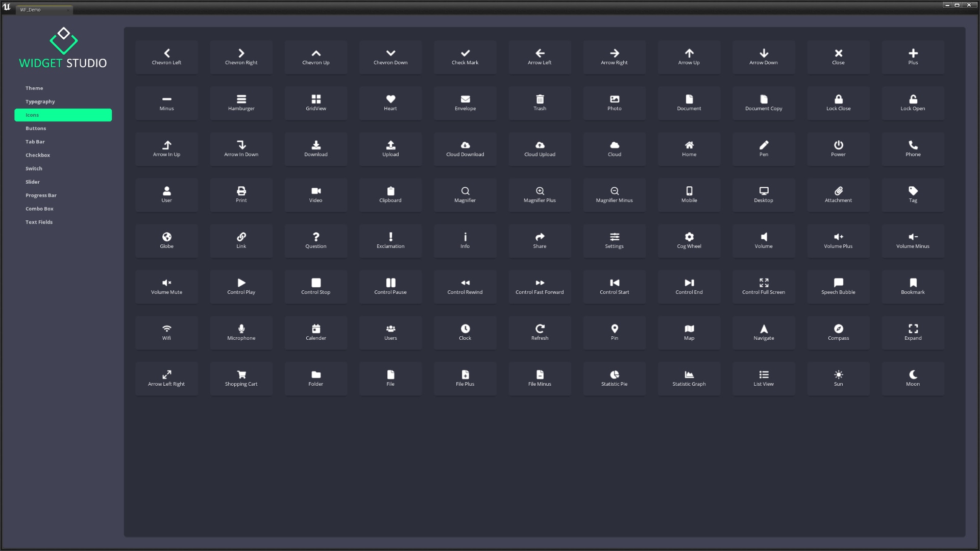Open the Slider section in the sidebar

point(33,182)
